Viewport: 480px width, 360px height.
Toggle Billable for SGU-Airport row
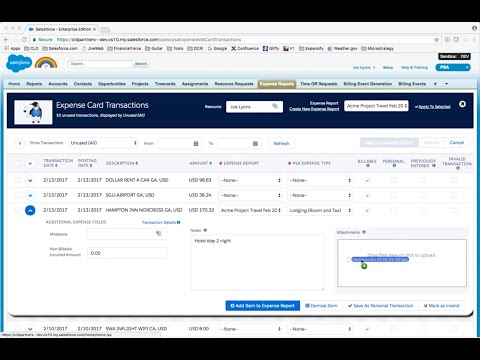[367, 195]
